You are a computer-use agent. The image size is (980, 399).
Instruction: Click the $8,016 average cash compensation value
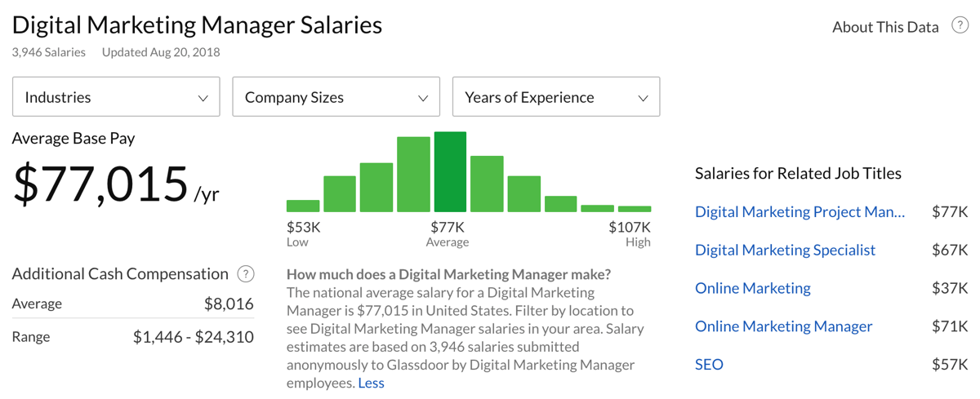(x=229, y=304)
